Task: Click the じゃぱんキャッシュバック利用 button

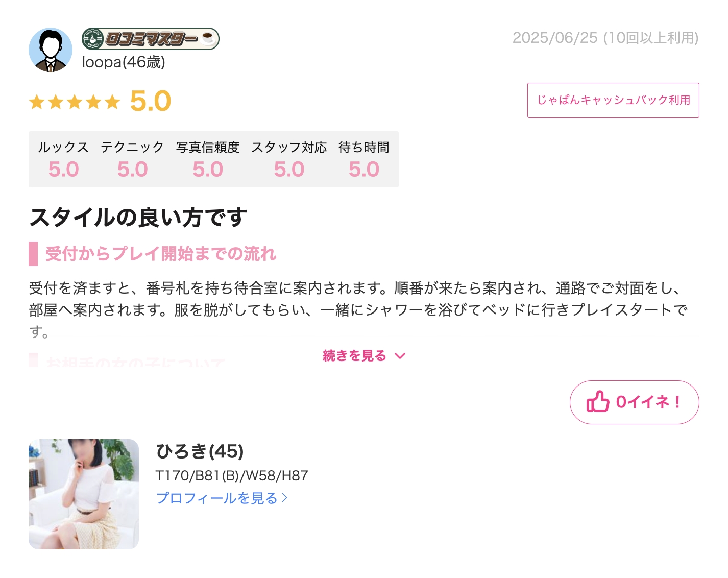Action: 613,100
